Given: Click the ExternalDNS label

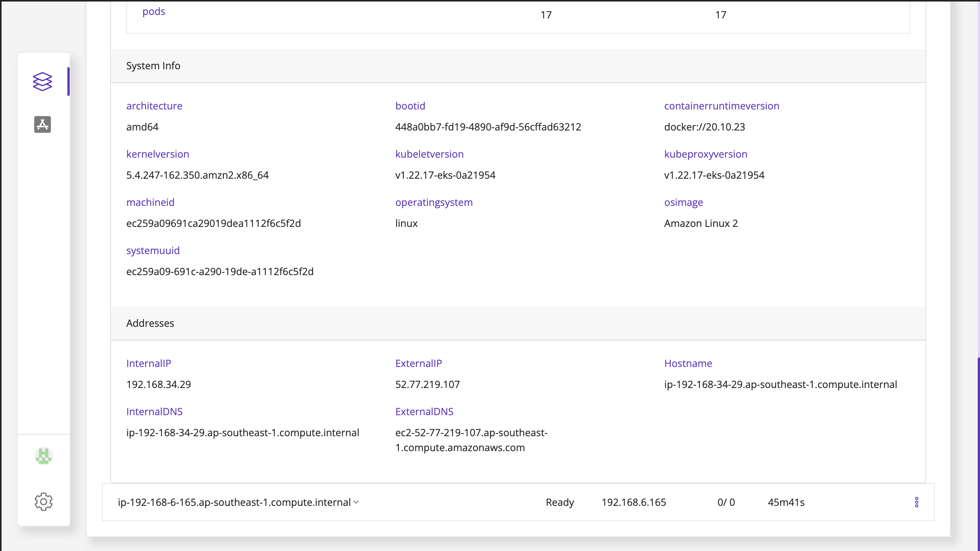Looking at the screenshot, I should (424, 412).
